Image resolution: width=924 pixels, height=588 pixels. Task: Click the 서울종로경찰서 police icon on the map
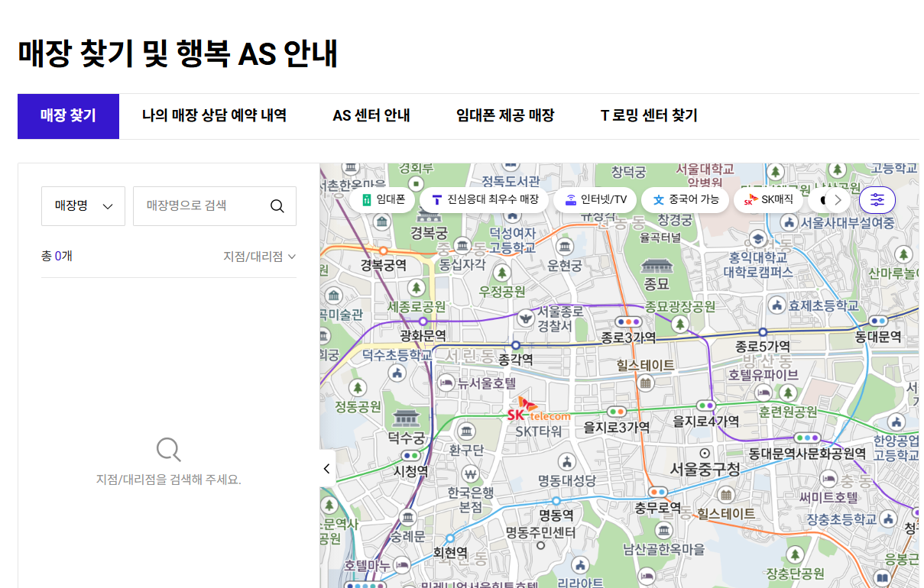coord(526,318)
